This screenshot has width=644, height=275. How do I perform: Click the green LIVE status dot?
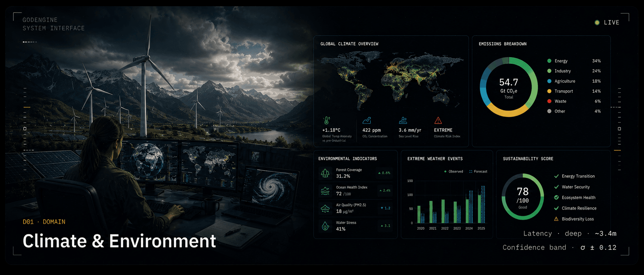coord(597,22)
